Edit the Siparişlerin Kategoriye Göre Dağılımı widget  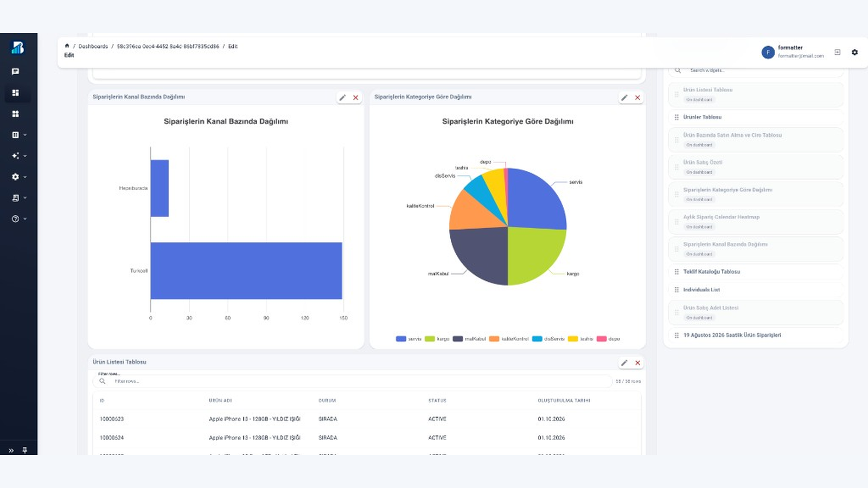tap(624, 98)
